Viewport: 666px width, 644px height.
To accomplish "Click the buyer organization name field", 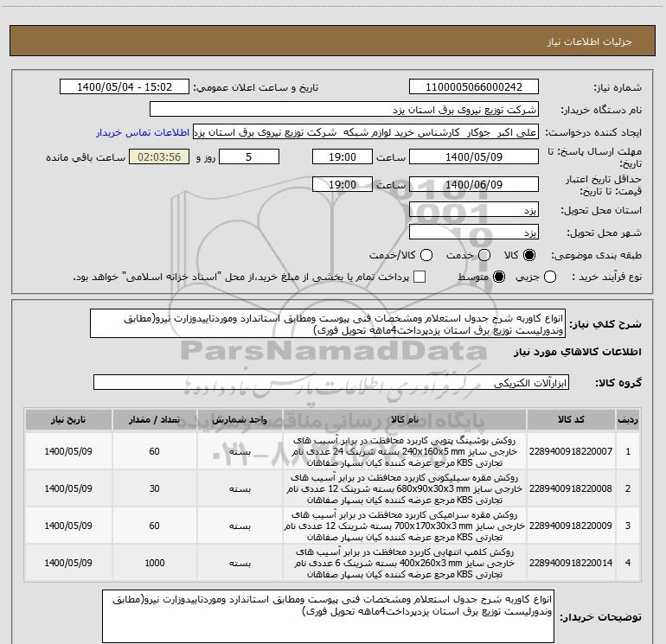I will point(344,110).
